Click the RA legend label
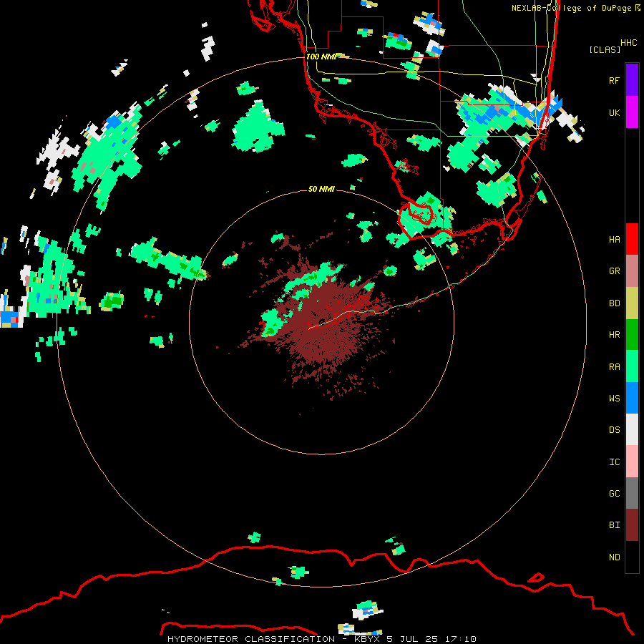 614,366
